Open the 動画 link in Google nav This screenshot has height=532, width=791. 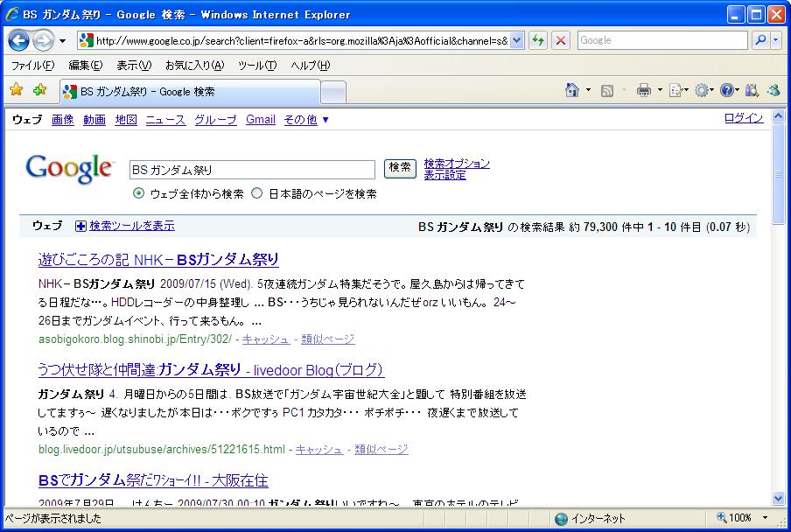tap(94, 120)
